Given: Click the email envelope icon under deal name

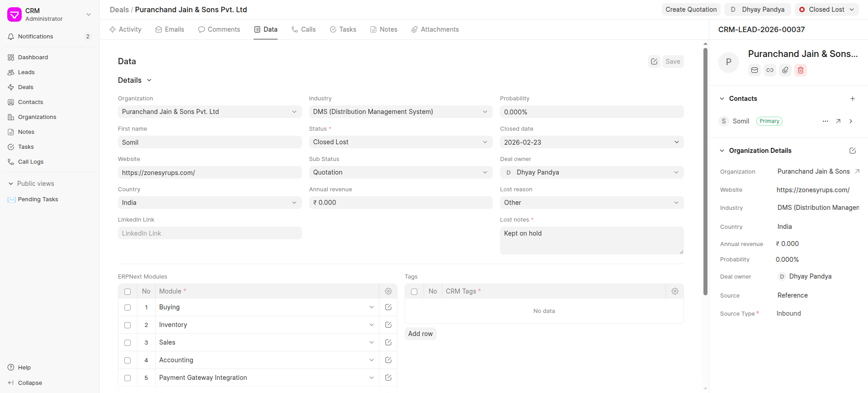Looking at the screenshot, I should [754, 70].
